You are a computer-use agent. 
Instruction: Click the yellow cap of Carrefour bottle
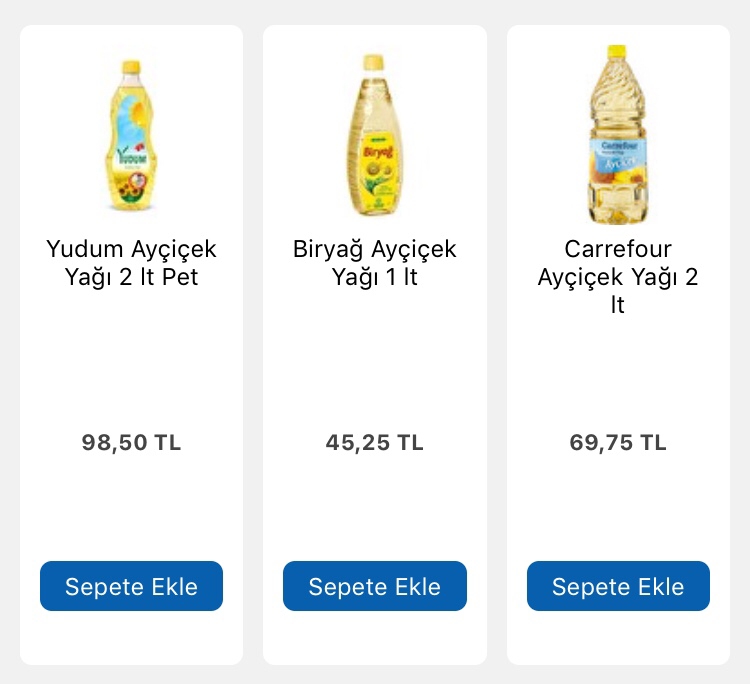[617, 50]
